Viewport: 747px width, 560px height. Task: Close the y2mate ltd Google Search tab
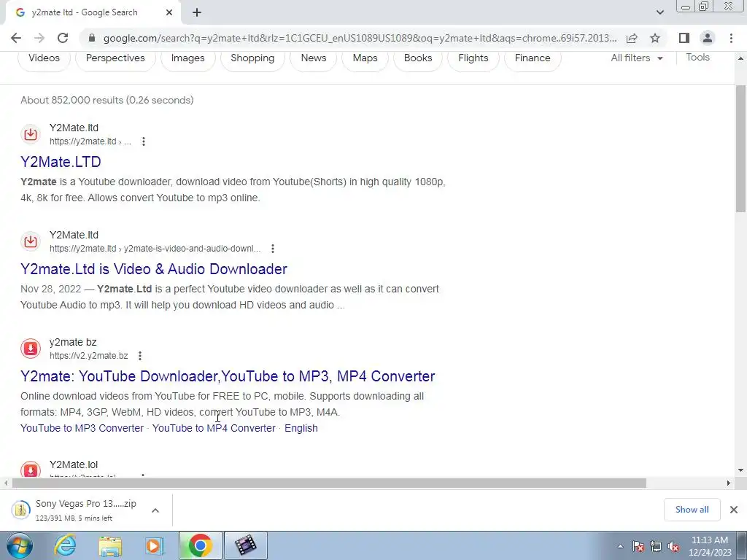(x=169, y=12)
